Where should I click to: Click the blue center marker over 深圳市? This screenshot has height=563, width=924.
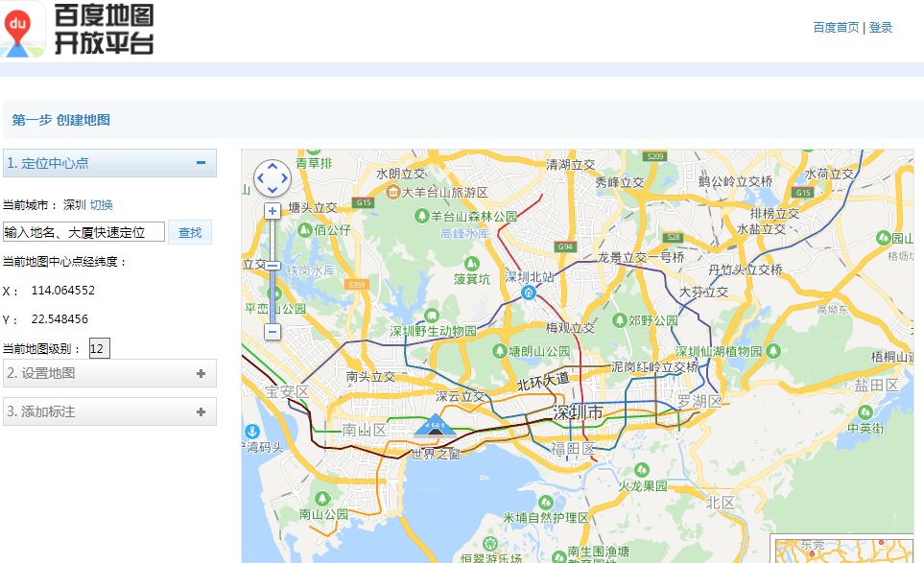[437, 424]
